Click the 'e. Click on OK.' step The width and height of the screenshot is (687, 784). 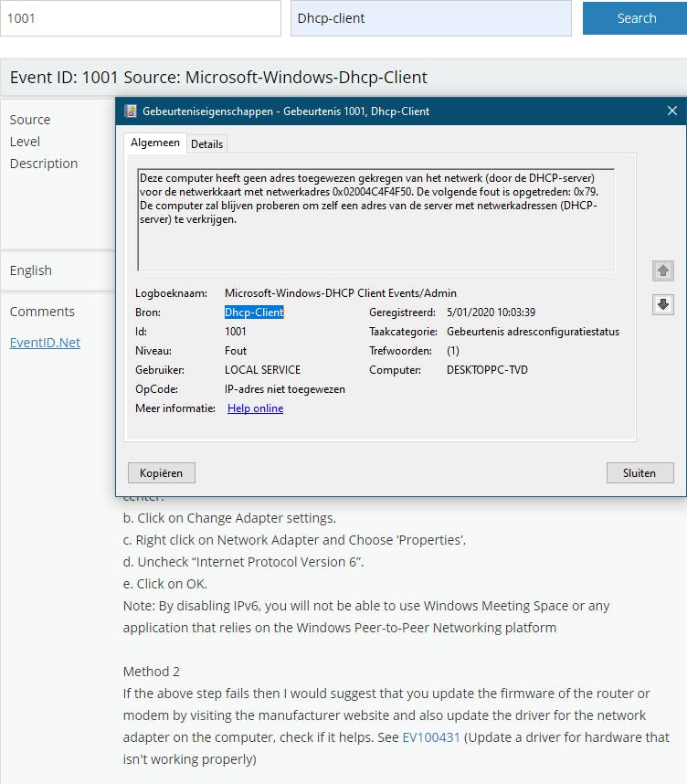click(165, 584)
